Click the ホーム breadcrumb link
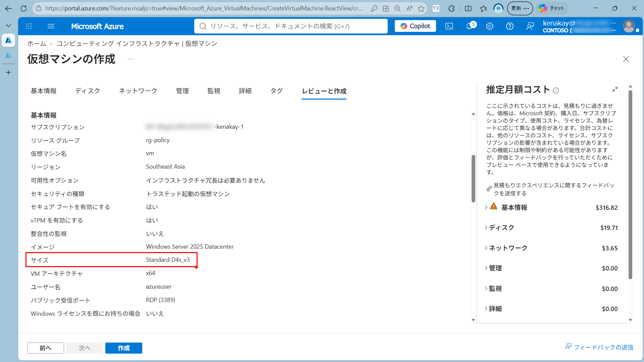Screen dimensions: 644x362 [37, 44]
